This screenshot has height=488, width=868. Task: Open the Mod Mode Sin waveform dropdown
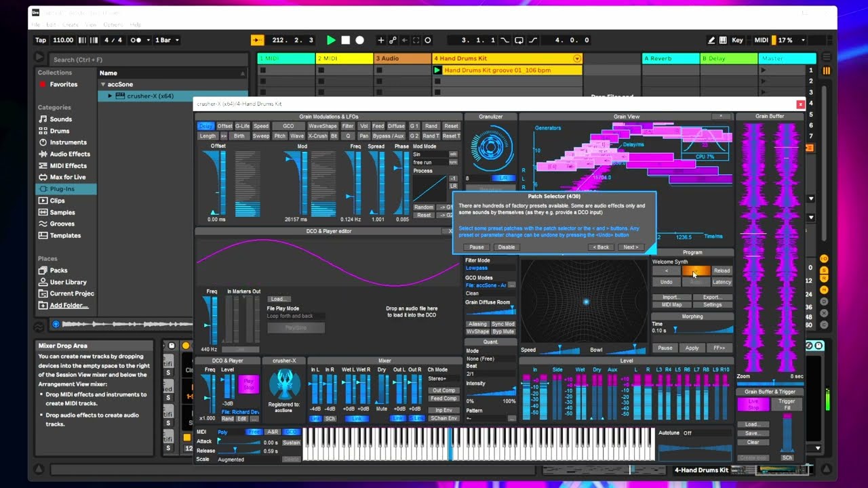pos(430,155)
